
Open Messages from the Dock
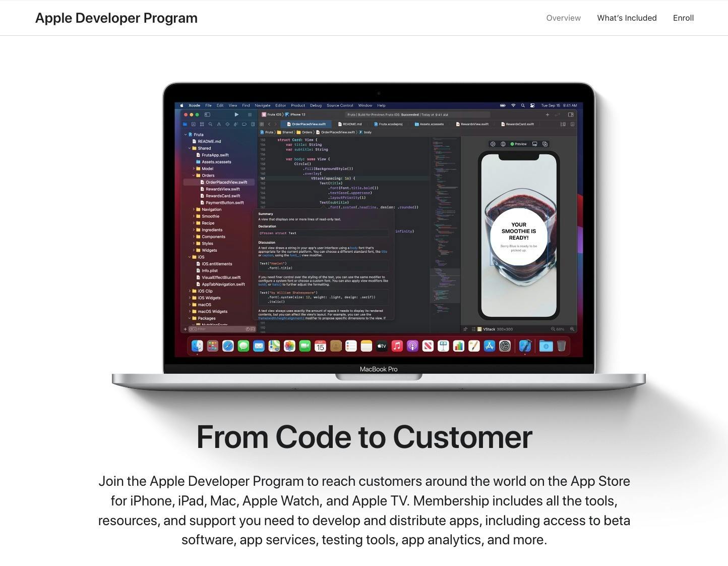[x=244, y=346]
